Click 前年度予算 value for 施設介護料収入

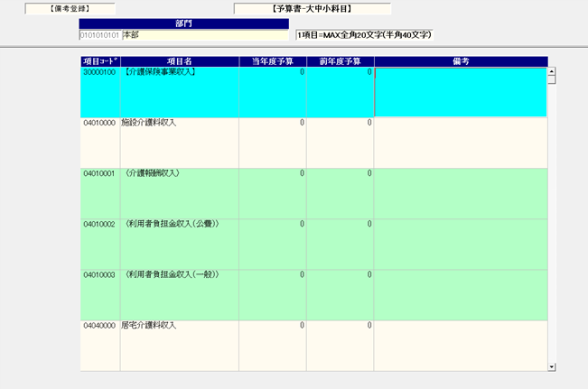(x=341, y=144)
